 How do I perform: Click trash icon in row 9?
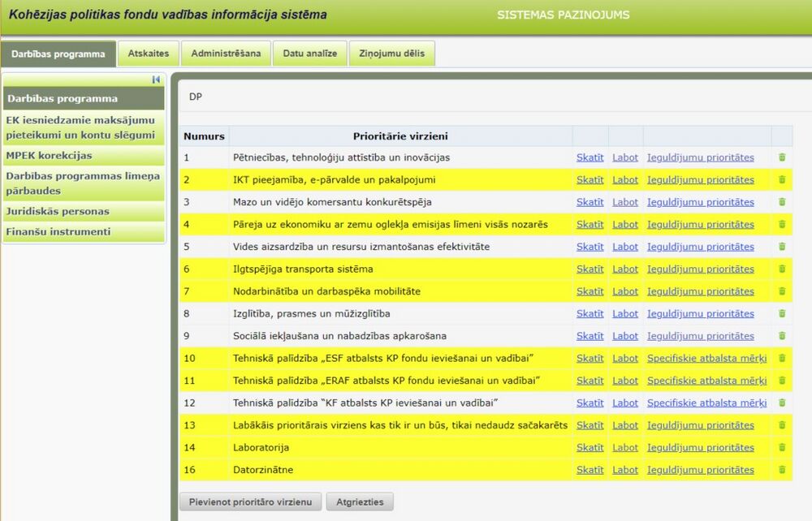pos(782,336)
